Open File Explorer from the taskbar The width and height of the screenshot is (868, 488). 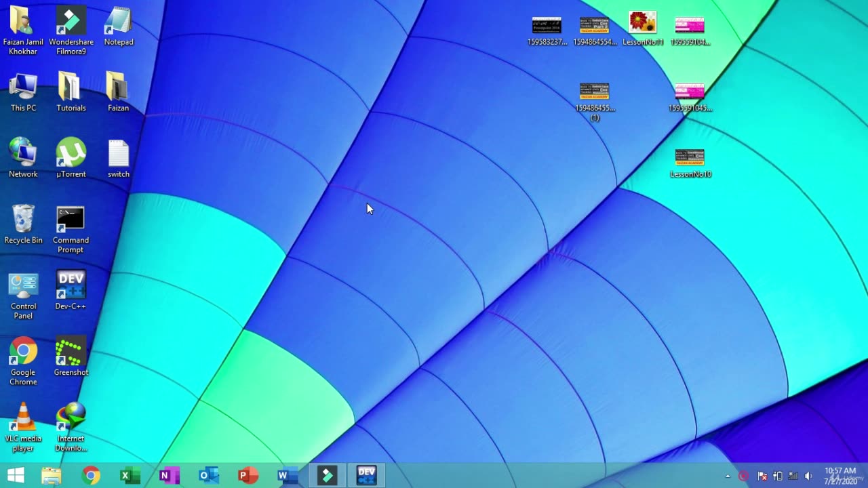tap(52, 476)
